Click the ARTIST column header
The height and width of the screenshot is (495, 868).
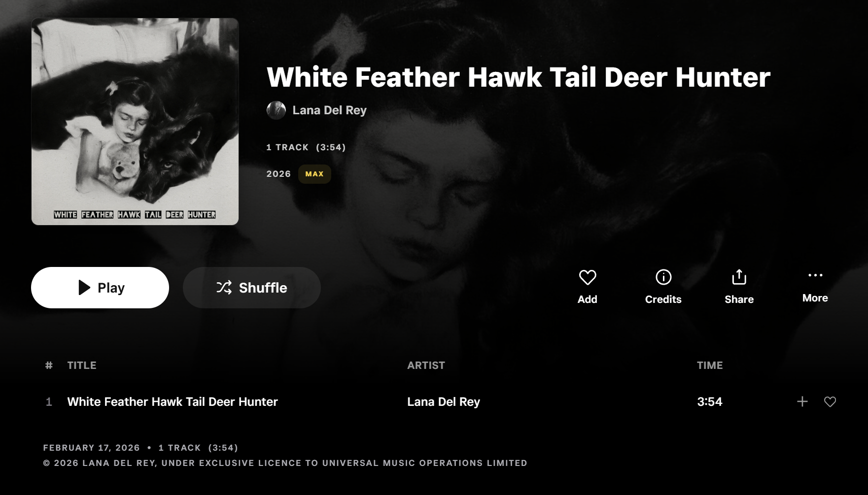point(426,365)
